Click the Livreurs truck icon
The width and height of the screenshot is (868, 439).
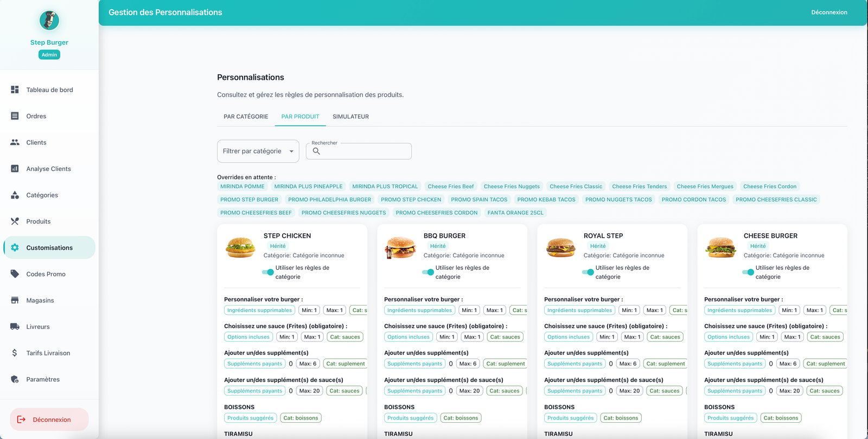15,327
